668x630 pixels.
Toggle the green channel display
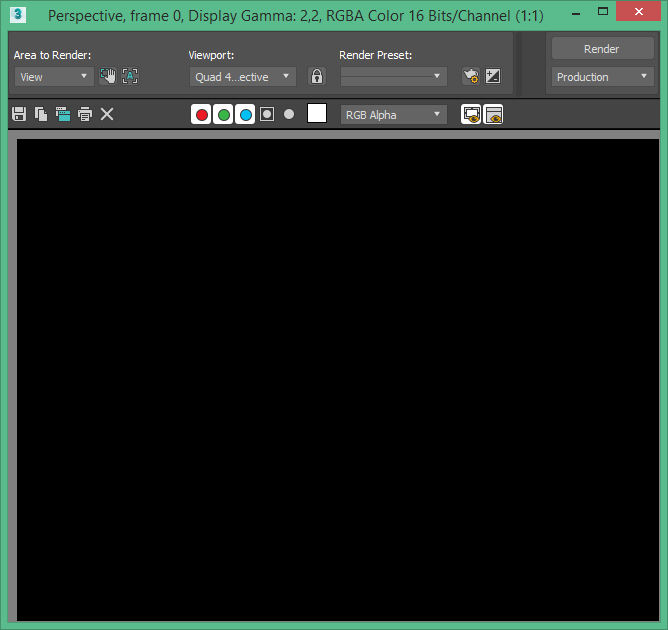pos(223,114)
